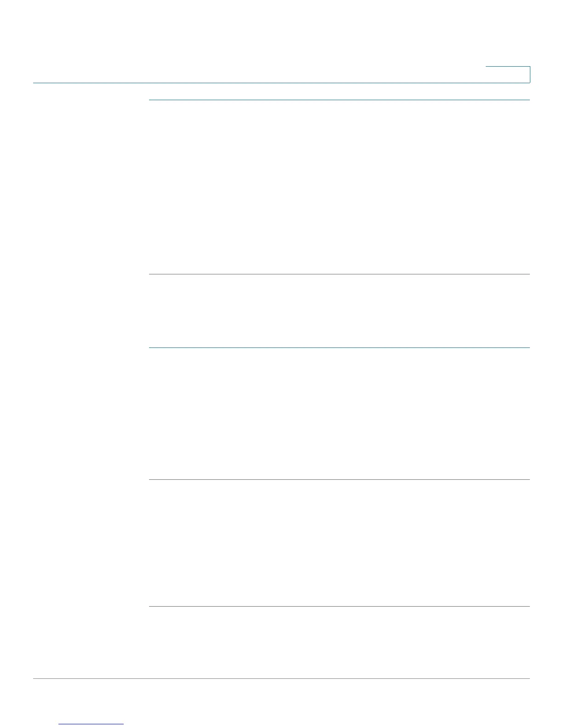Click inside the second short blank table row
Screen dimensions: 563x728
(x=339, y=311)
